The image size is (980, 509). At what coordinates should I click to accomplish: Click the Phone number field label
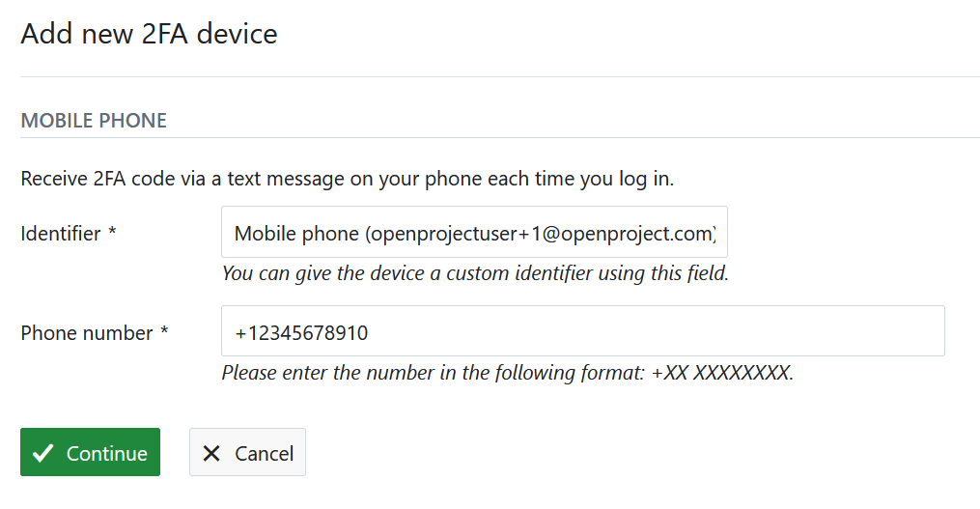click(87, 333)
